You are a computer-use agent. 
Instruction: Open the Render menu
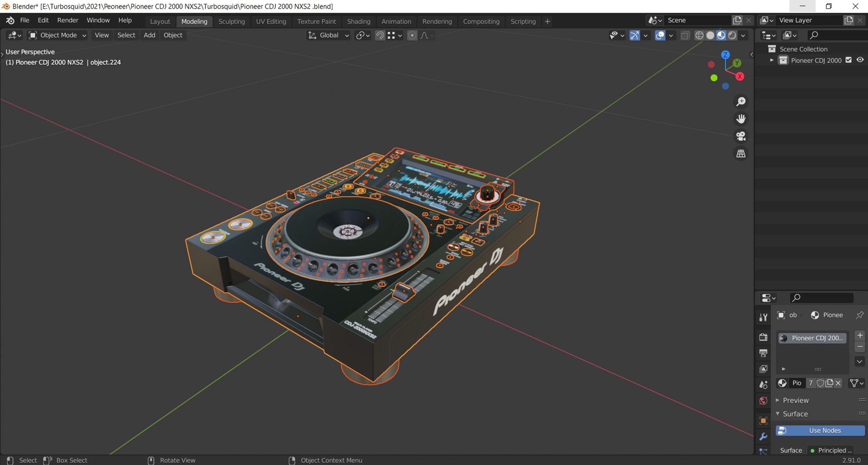[68, 20]
